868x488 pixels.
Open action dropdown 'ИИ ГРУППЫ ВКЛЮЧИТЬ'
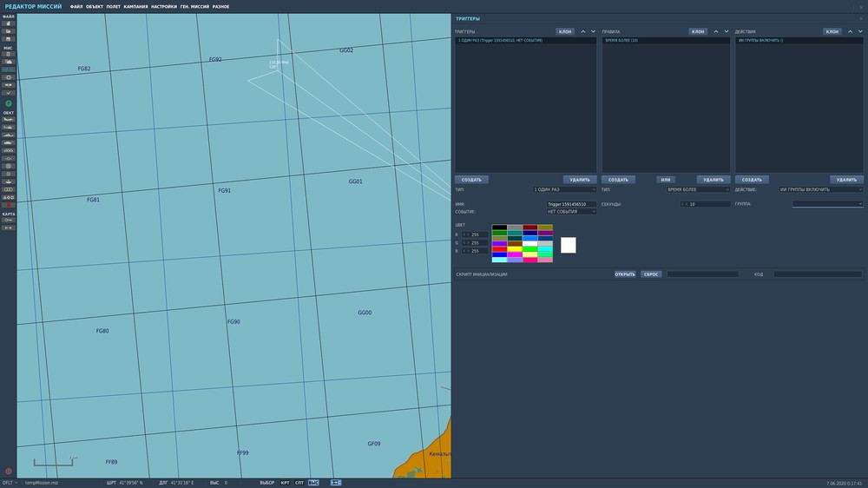click(x=820, y=189)
